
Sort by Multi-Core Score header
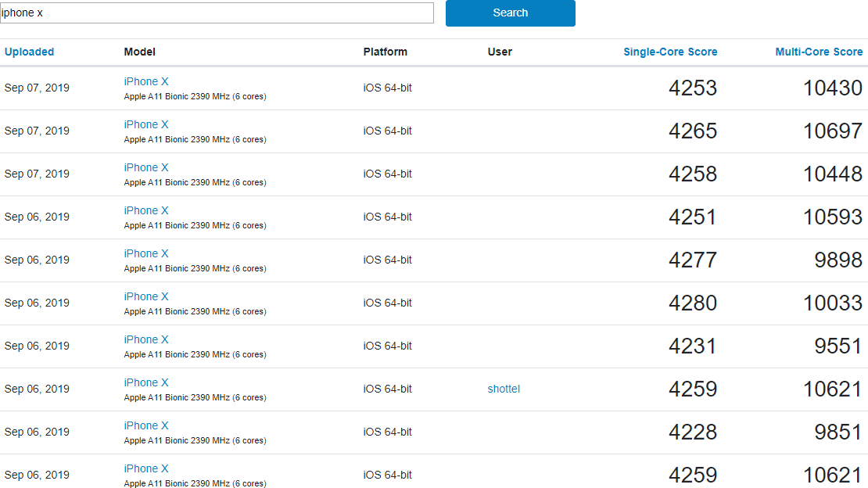pyautogui.click(x=819, y=52)
